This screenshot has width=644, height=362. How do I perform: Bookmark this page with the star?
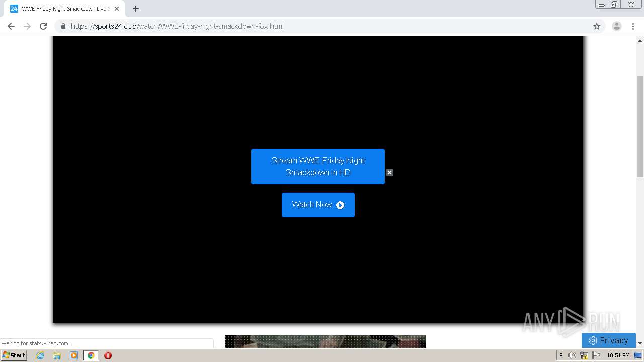(x=597, y=26)
